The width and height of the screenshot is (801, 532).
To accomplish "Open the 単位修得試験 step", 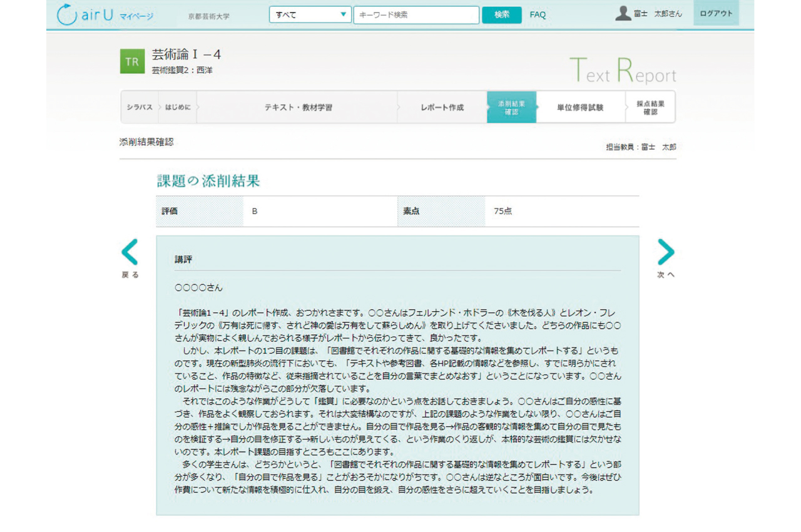I will pyautogui.click(x=580, y=108).
